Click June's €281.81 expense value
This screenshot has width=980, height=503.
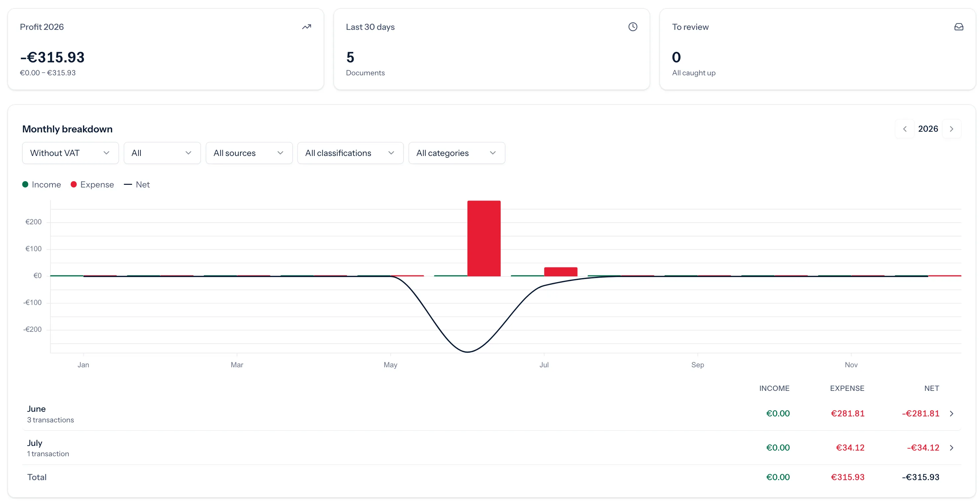click(847, 414)
